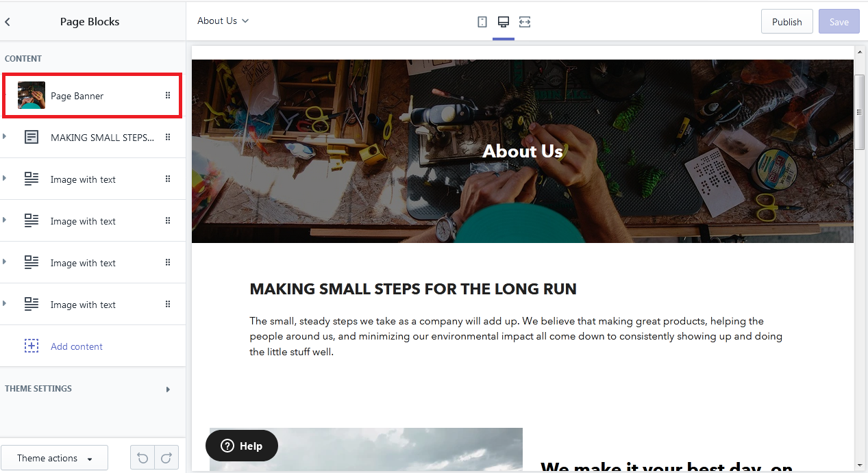The height and width of the screenshot is (473, 868).
Task: Grab the fourth Image with text drag handle
Action: pyautogui.click(x=168, y=305)
